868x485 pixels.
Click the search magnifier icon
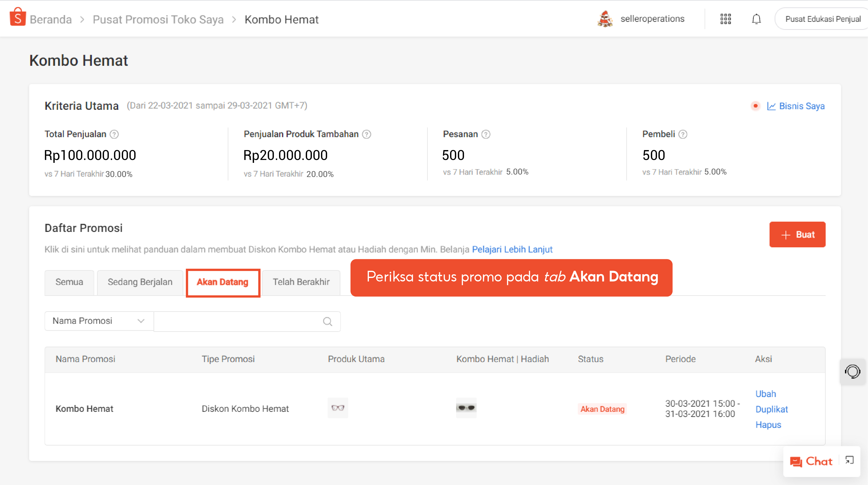327,321
